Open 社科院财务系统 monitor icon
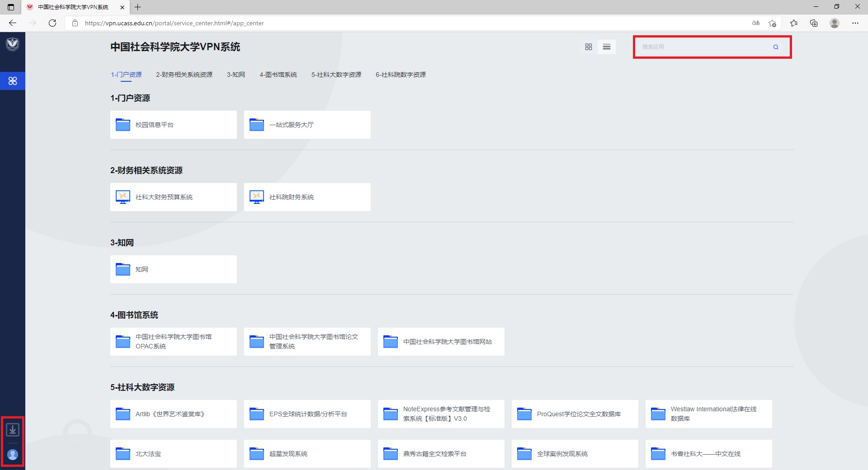 [257, 197]
